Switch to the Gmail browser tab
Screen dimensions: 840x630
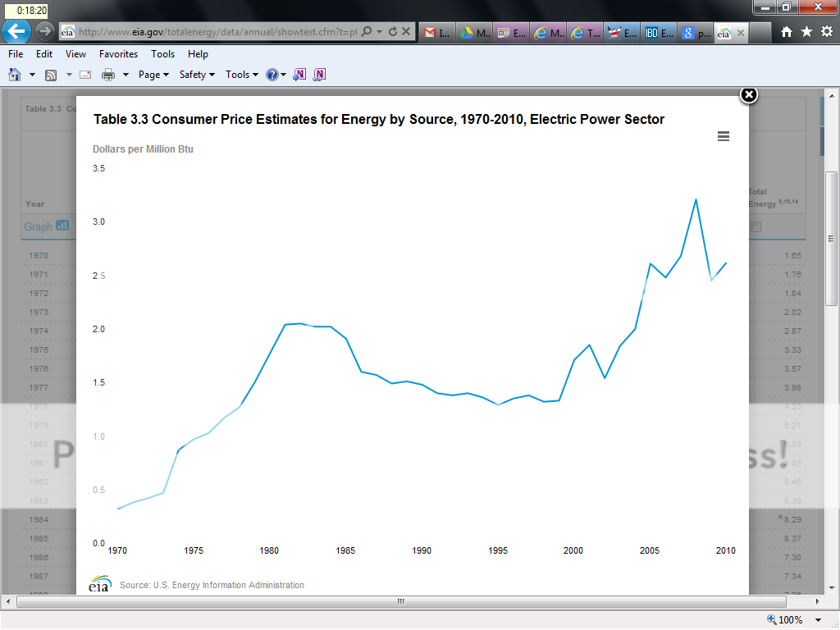click(x=436, y=33)
